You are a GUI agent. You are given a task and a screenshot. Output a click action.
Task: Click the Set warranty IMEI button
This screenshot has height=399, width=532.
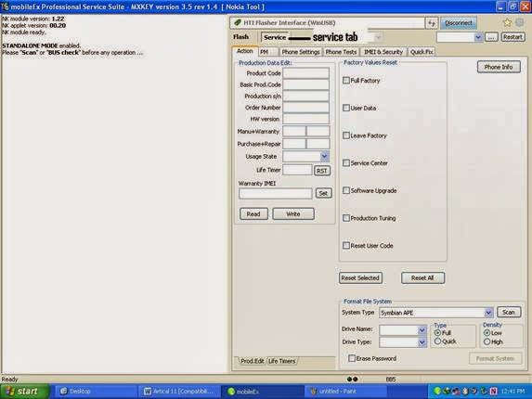pyautogui.click(x=323, y=193)
